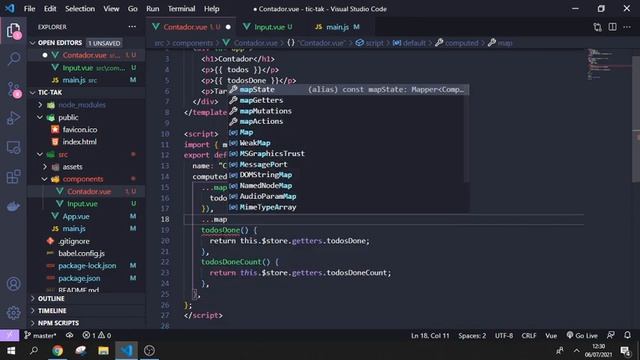Open the Terminal menu
640x360 pixels.
pyautogui.click(x=182, y=9)
